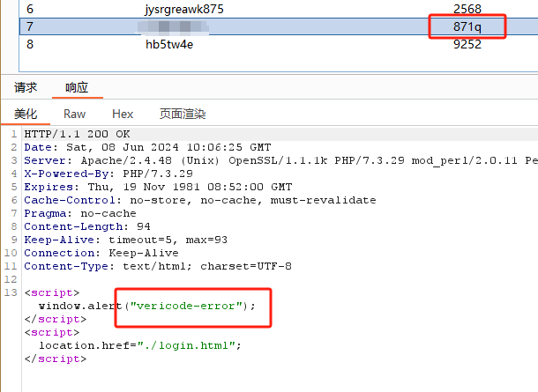
Task: Click the Connection: Keep-Alive line
Action: [x=101, y=253]
